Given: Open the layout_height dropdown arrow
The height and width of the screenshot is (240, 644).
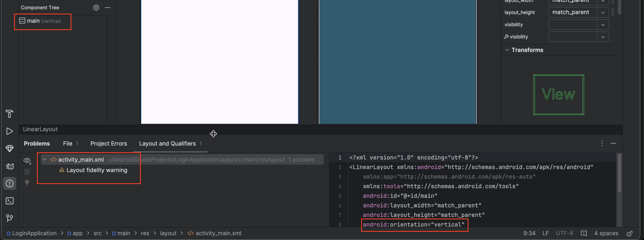Looking at the screenshot, I should tap(603, 12).
